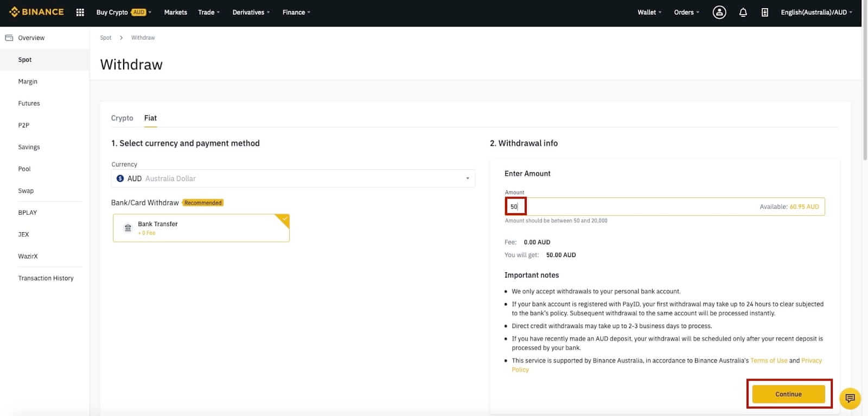Open the Terms of Use link
Image resolution: width=868 pixels, height=416 pixels.
[768, 361]
